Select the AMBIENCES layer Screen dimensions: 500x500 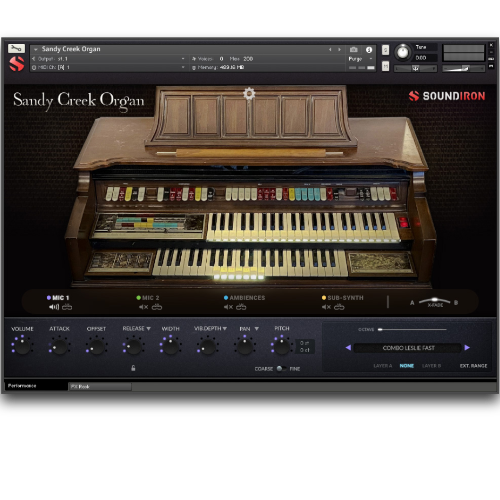click(245, 298)
